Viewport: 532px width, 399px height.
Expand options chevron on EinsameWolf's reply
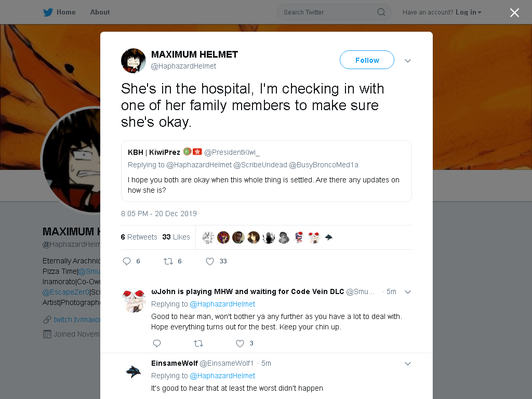pos(408,364)
